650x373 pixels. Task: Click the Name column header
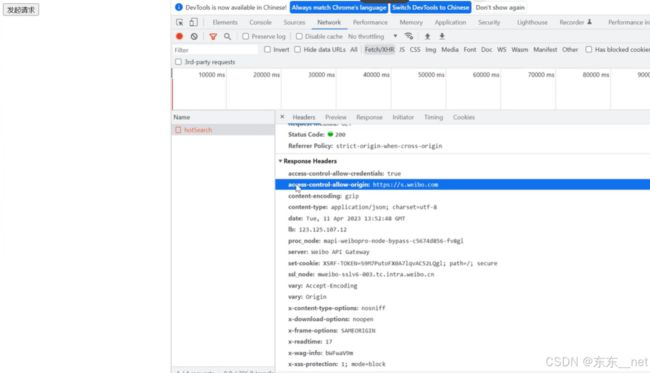click(x=223, y=117)
